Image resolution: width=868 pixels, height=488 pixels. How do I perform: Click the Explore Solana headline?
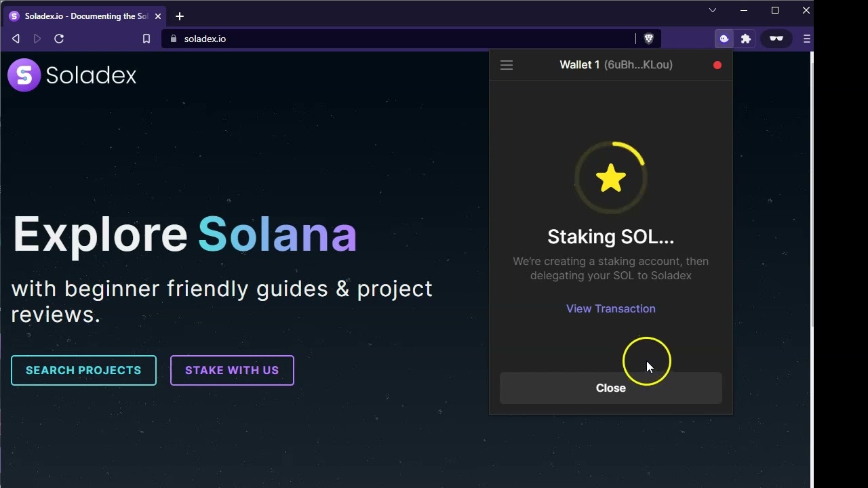pyautogui.click(x=184, y=235)
